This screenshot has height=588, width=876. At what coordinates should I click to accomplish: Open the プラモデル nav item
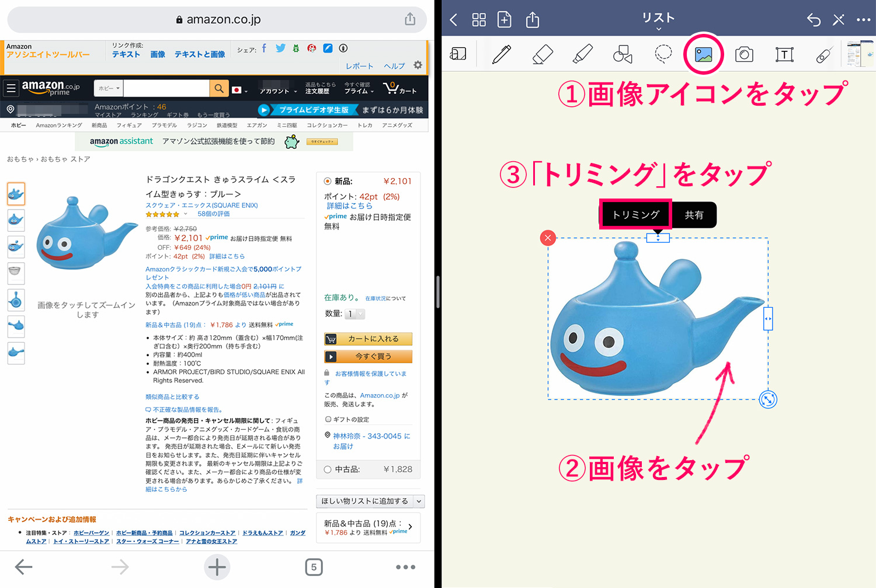pyautogui.click(x=164, y=125)
